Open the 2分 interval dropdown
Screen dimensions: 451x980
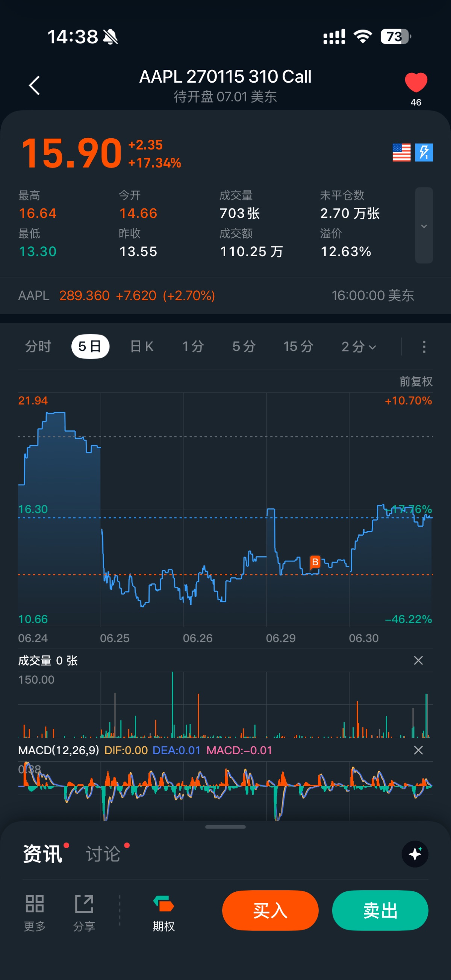(x=359, y=347)
